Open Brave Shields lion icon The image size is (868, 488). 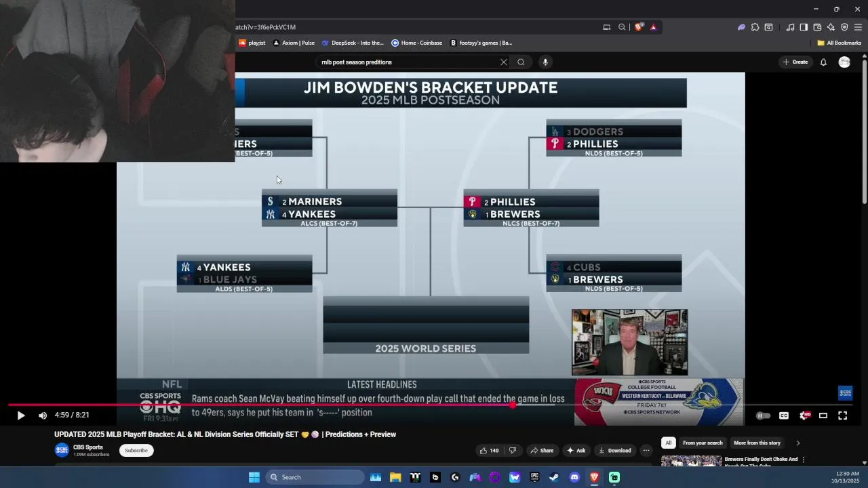(x=639, y=27)
